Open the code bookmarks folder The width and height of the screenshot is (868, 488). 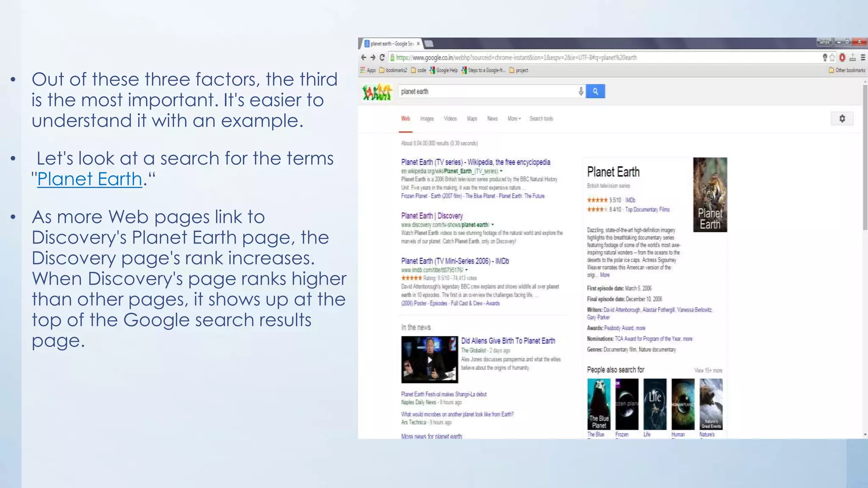click(x=418, y=70)
